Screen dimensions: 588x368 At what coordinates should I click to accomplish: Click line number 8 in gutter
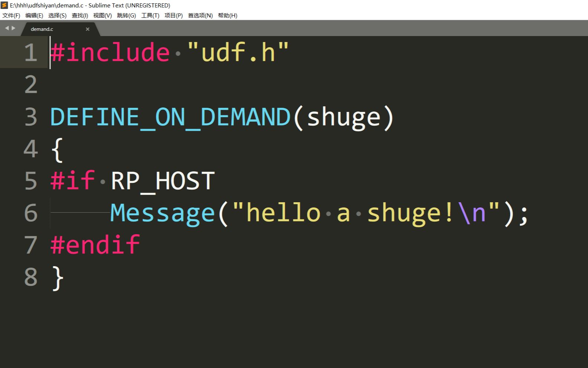[x=30, y=277]
